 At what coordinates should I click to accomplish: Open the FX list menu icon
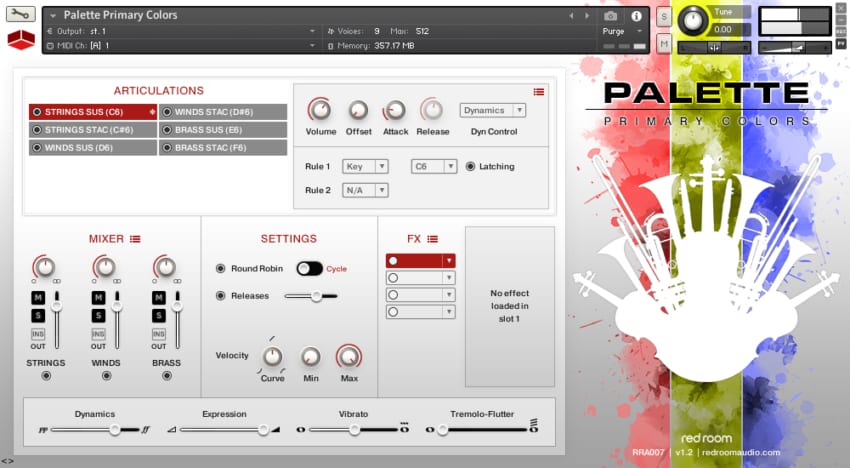click(432, 239)
